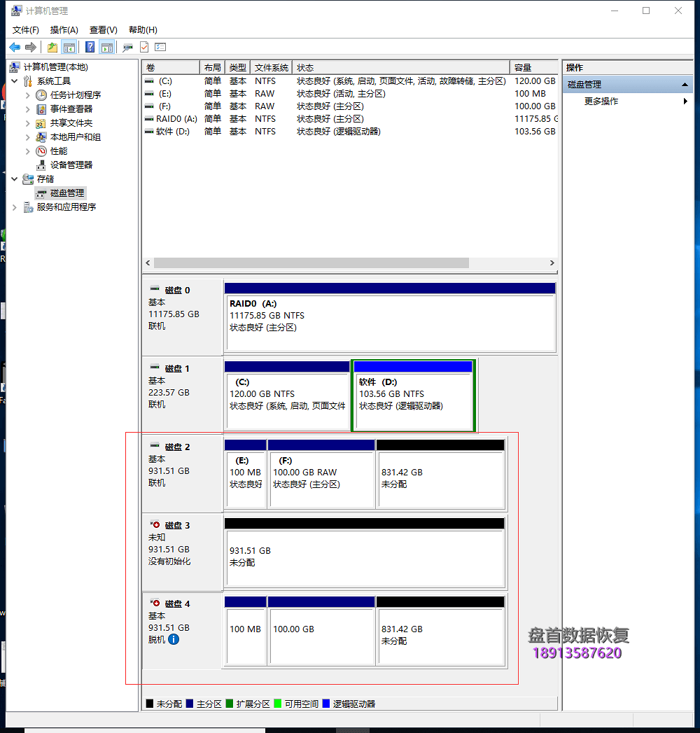Sort by the 卷 column header
The image size is (700, 733).
click(171, 68)
